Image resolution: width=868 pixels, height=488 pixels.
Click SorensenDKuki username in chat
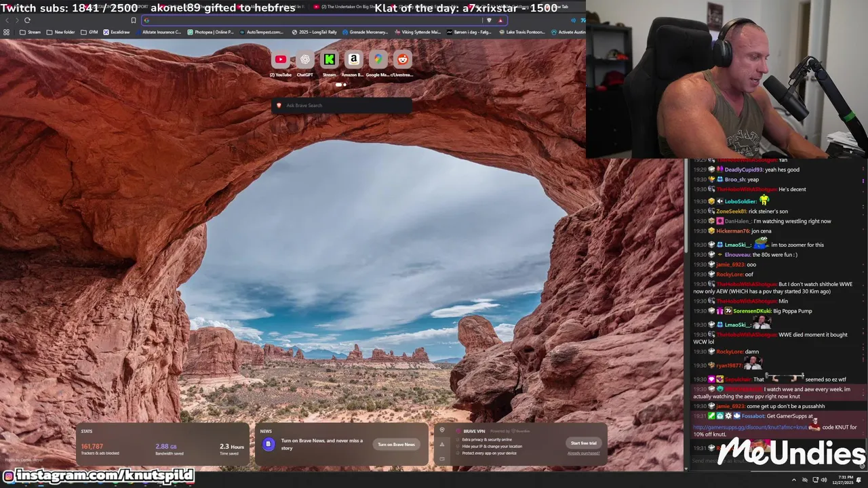[751, 311]
